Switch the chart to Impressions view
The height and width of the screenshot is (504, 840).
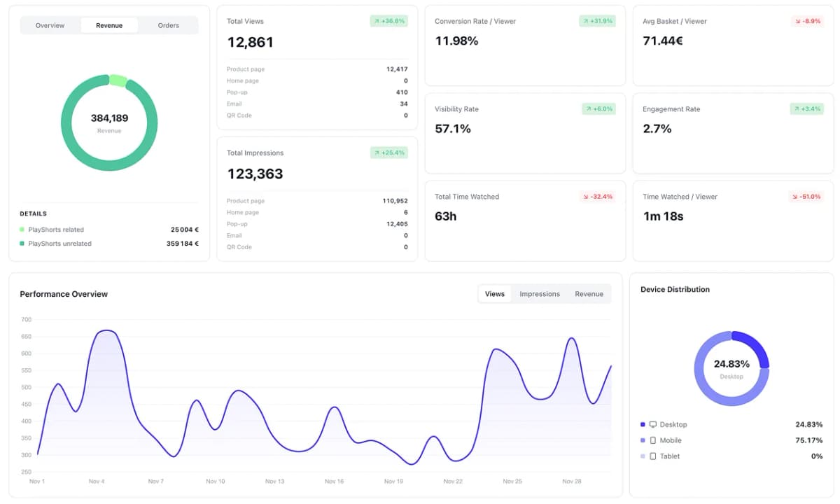(x=539, y=294)
